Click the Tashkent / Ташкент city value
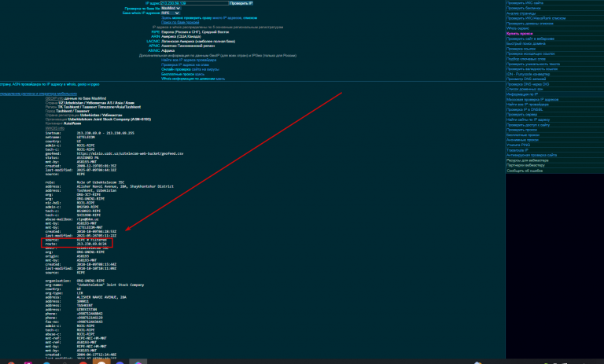 tap(72, 111)
